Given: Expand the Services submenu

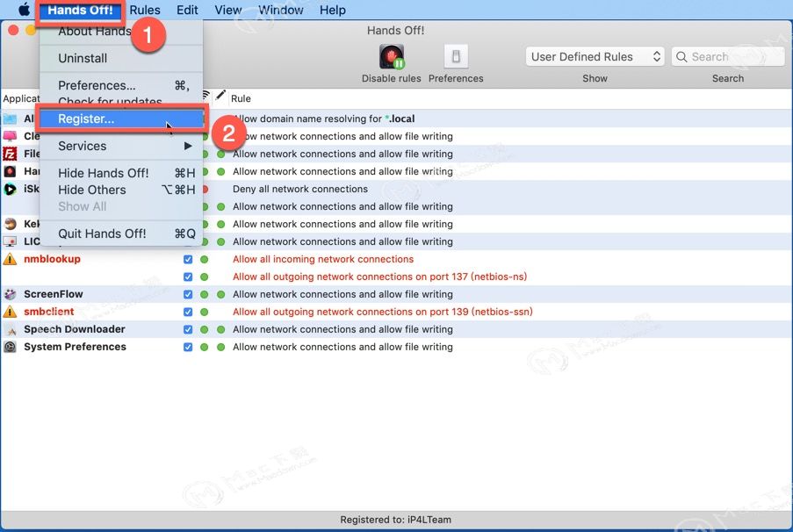Looking at the screenshot, I should click(x=121, y=146).
